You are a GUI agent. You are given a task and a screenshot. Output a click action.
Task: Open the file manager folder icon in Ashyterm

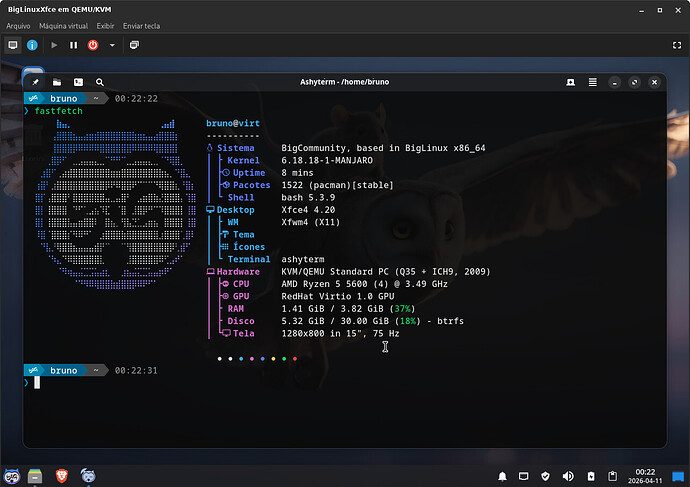point(57,82)
